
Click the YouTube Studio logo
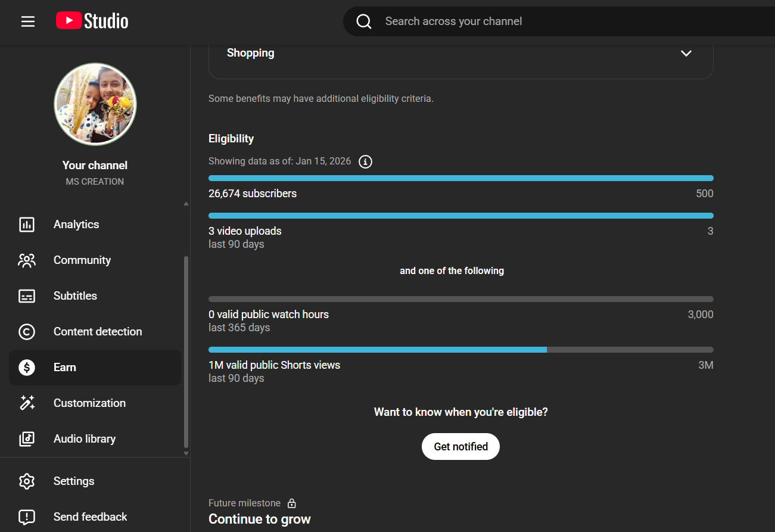[x=92, y=21]
